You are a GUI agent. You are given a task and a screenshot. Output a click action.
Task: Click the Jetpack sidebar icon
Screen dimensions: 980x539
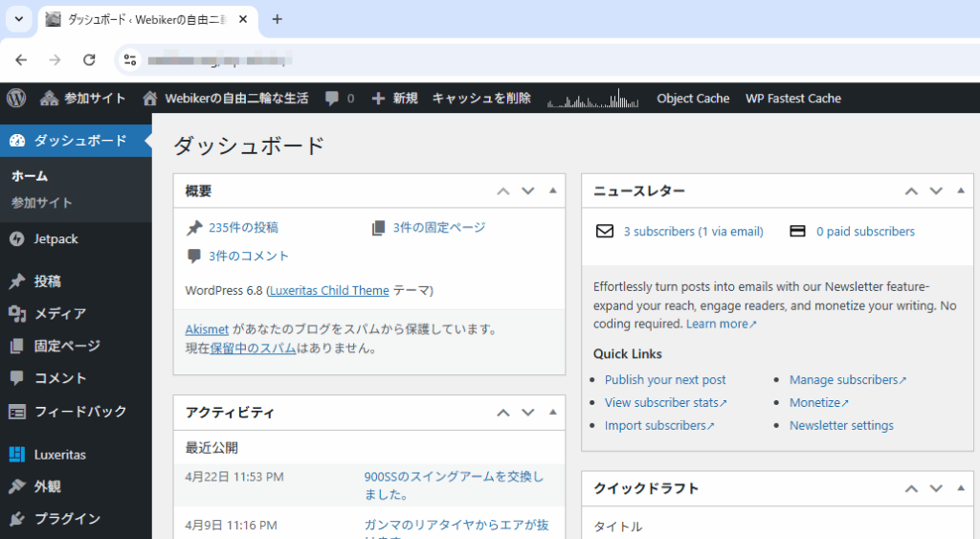[x=17, y=238]
